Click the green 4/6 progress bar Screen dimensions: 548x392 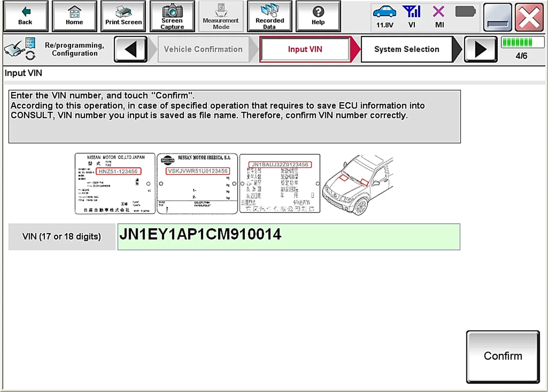tap(522, 43)
